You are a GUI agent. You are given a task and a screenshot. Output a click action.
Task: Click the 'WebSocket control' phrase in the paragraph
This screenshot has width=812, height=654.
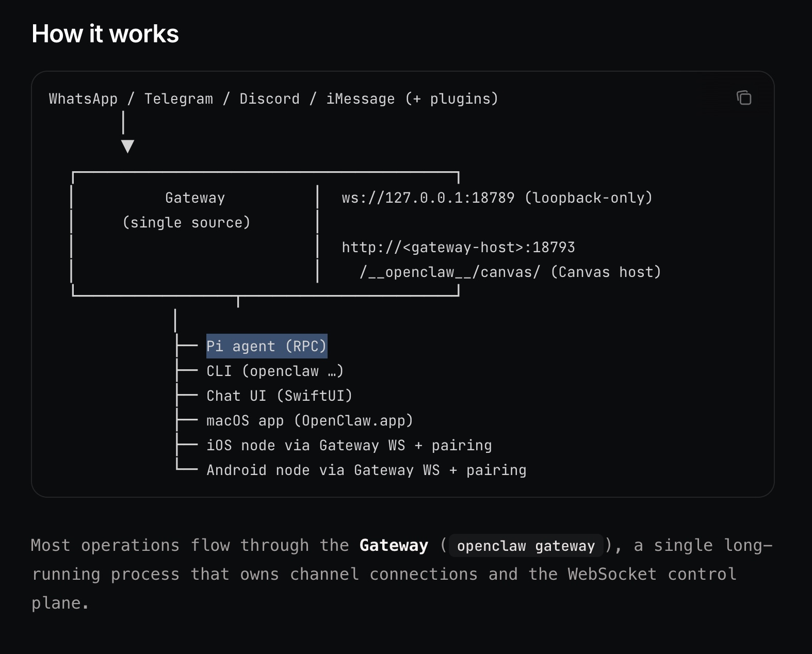[x=652, y=574]
